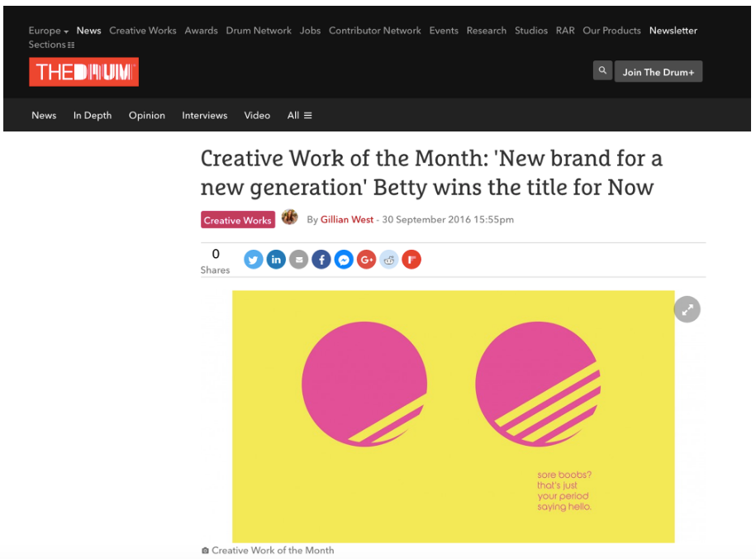Expand the article image fullscreen
Viewport: 756px width, 559px height.
pyautogui.click(x=687, y=309)
